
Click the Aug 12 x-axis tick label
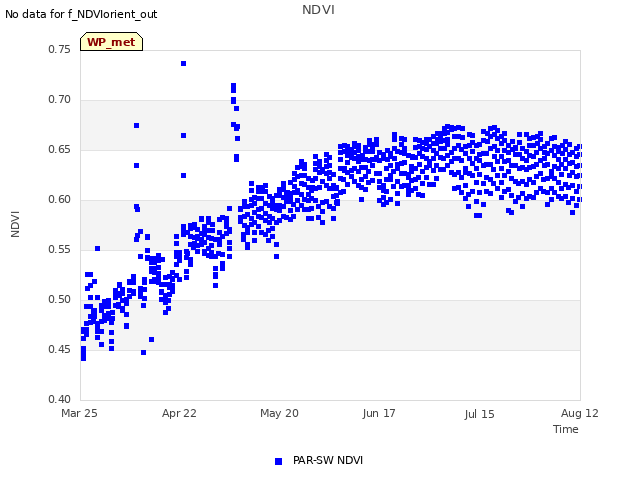pyautogui.click(x=580, y=413)
